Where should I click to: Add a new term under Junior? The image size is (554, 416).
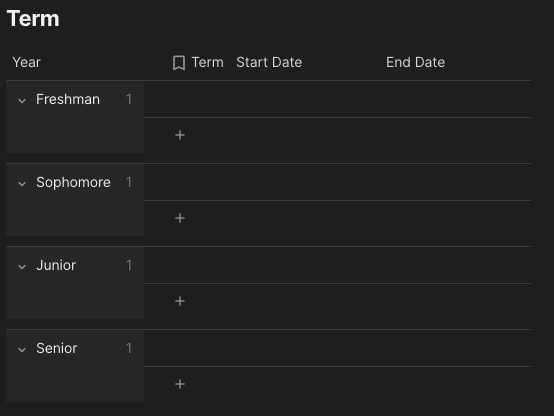[180, 301]
